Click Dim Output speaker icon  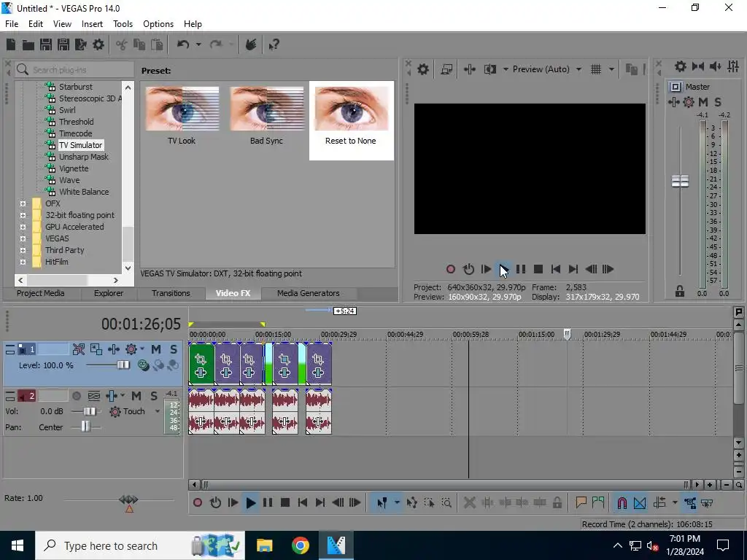(x=715, y=66)
